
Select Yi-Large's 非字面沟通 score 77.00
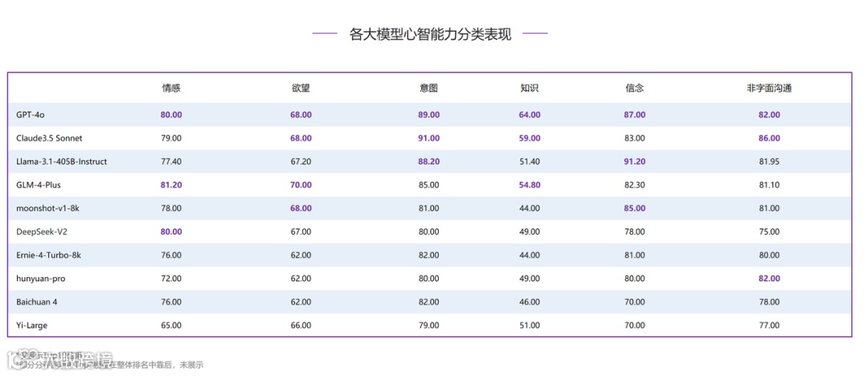point(769,325)
